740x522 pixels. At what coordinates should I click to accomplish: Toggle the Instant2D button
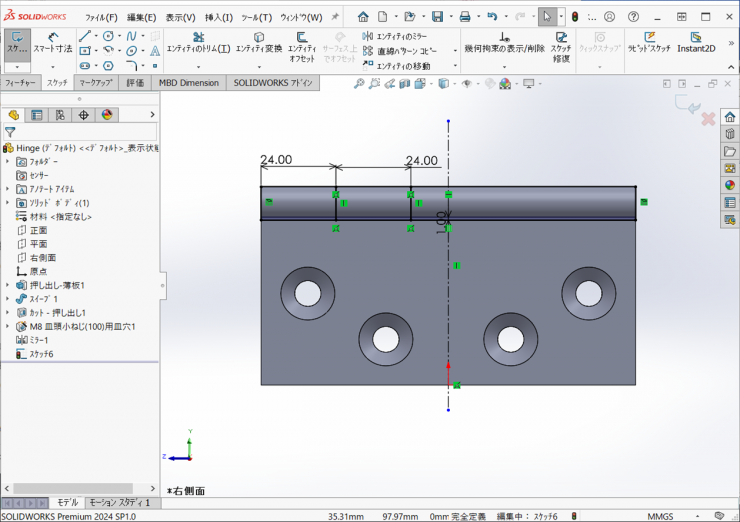coord(696,42)
